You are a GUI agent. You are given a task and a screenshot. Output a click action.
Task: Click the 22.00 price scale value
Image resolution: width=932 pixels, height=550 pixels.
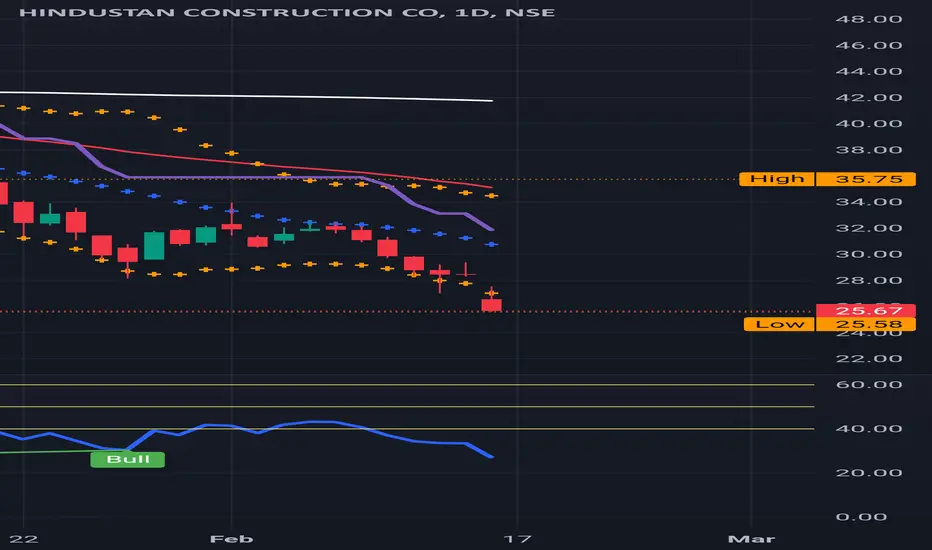868,359
